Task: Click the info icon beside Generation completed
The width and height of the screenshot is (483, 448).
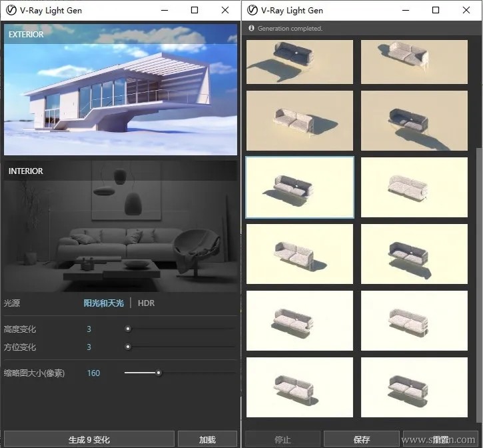Action: (251, 28)
